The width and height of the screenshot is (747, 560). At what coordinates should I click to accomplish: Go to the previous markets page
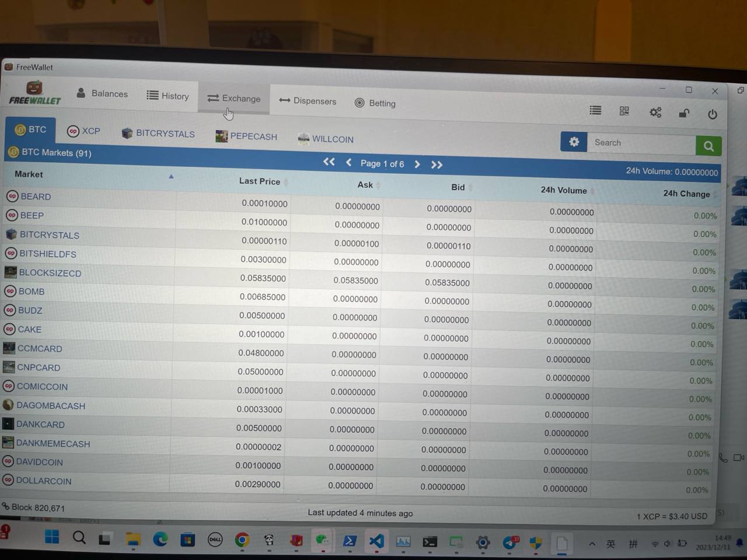coord(348,163)
